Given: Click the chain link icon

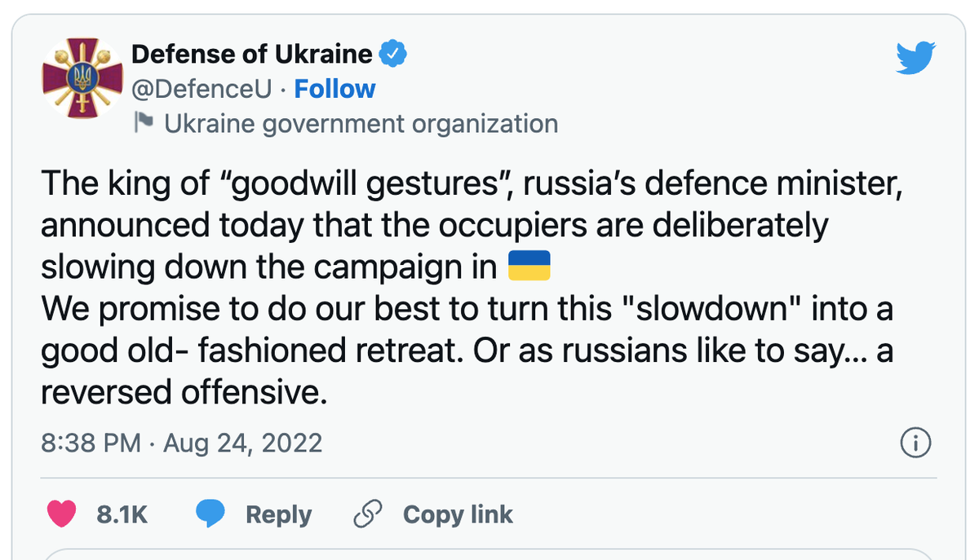Looking at the screenshot, I should click(368, 514).
